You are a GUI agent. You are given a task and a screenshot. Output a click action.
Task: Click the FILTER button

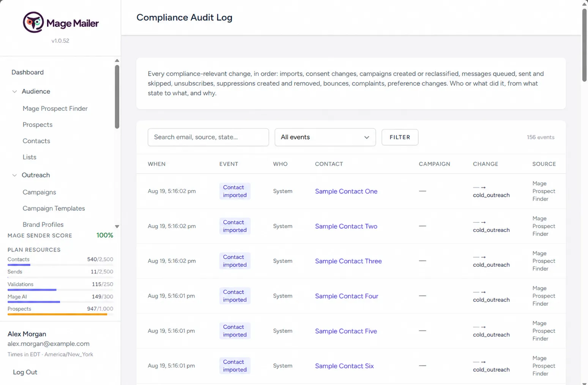click(x=400, y=137)
